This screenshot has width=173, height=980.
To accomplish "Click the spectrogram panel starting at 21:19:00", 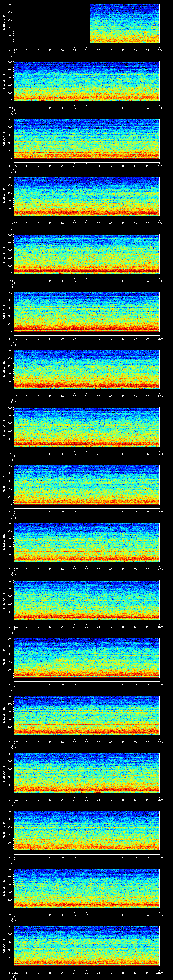I will [87, 888].
